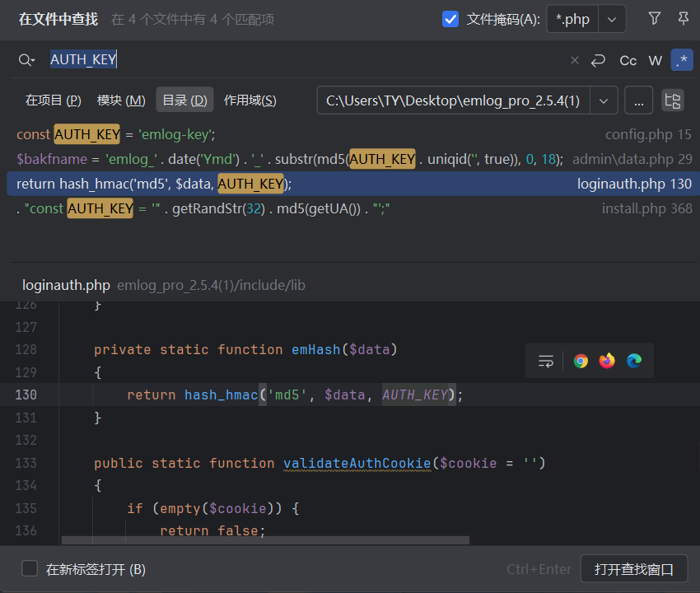This screenshot has width=700, height=593.
Task: Switch to the 作用域(S) scope tab
Action: 250,100
